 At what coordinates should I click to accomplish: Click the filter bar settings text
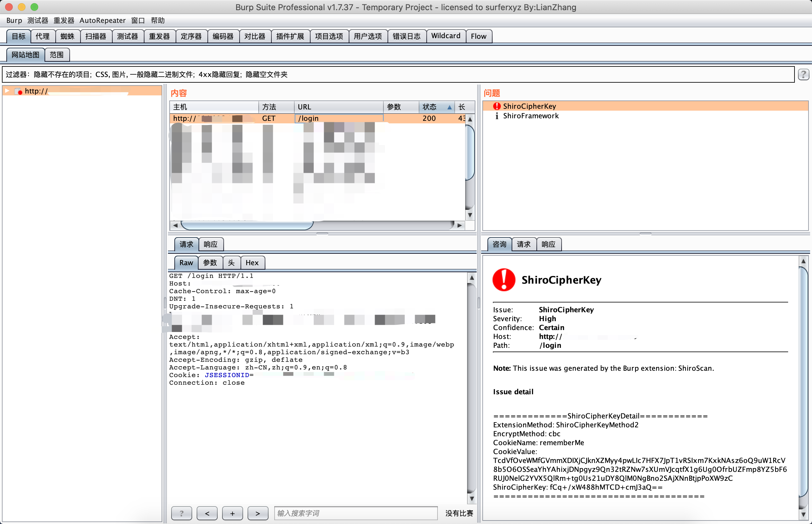click(x=146, y=74)
